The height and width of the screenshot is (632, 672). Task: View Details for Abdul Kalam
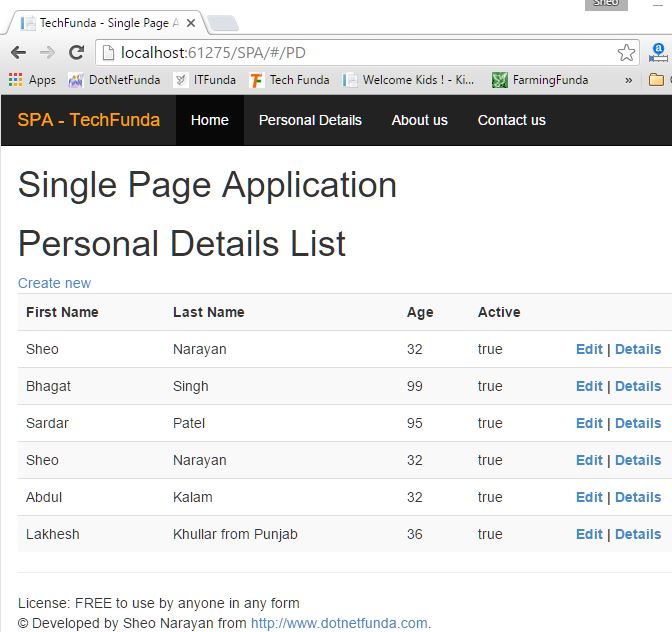(638, 497)
